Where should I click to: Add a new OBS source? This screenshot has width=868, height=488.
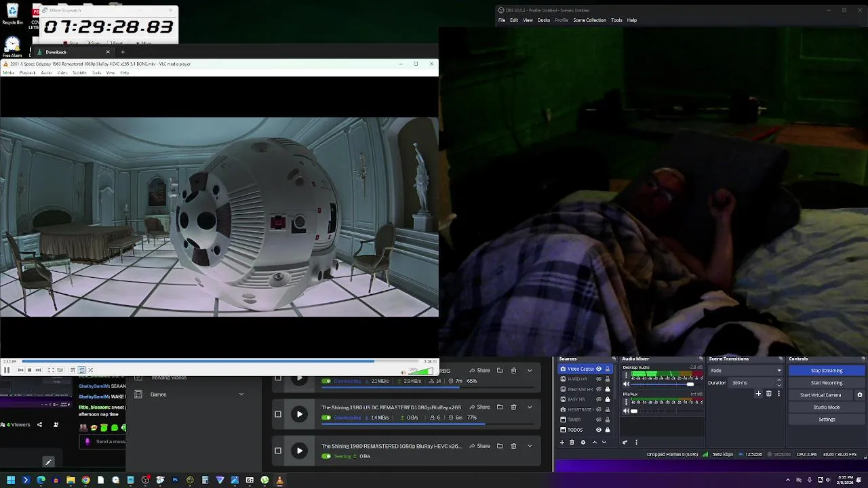pyautogui.click(x=562, y=443)
